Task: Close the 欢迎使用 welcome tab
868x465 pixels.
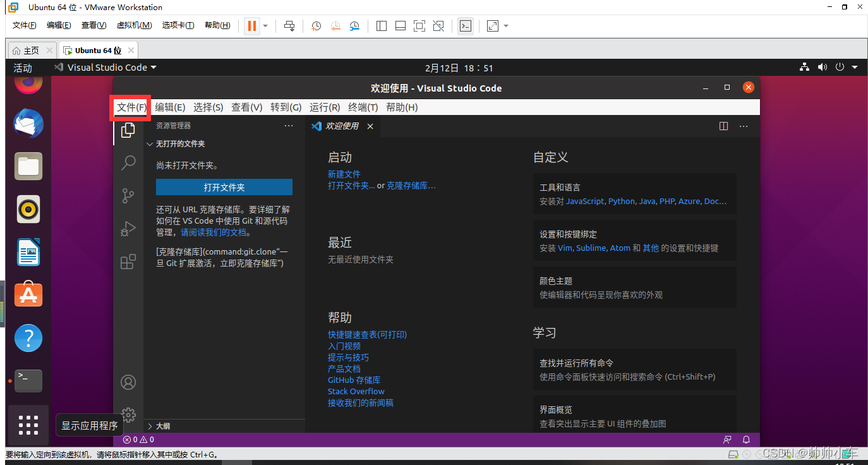Action: pos(370,126)
